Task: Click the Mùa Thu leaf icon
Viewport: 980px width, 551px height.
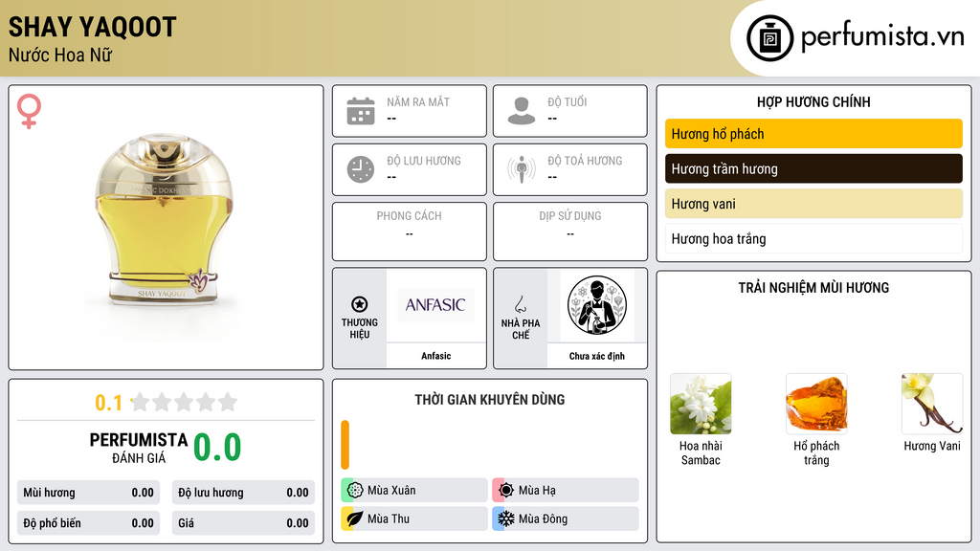Action: click(355, 518)
